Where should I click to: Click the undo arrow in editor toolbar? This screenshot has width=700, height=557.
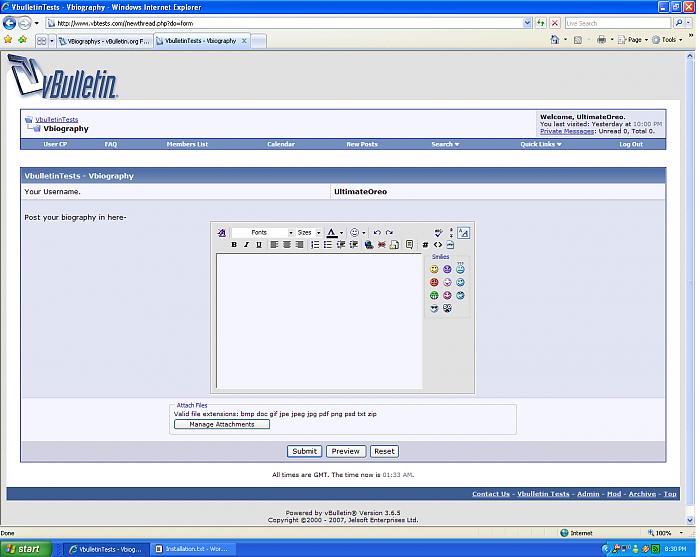coord(377,232)
